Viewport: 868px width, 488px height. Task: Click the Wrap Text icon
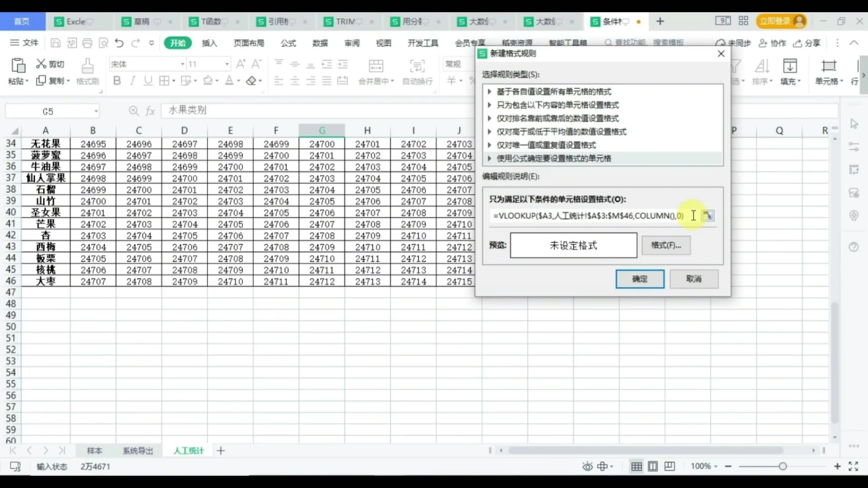[x=417, y=66]
